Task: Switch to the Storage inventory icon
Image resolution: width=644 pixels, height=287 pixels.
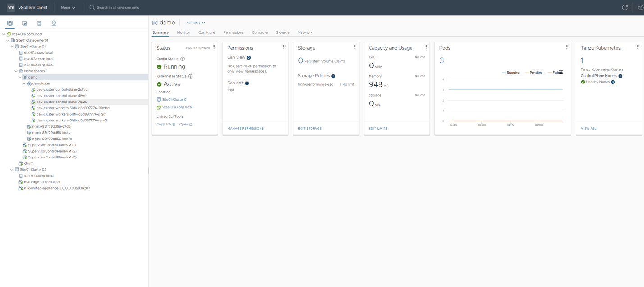Action: coord(39,23)
